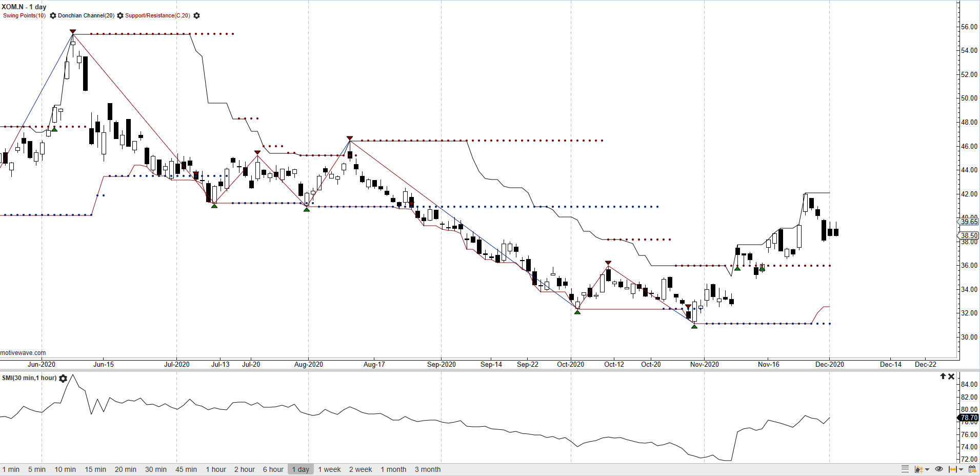Click the go-to-date calendar icon
This screenshot has height=476, width=980.
[972, 469]
